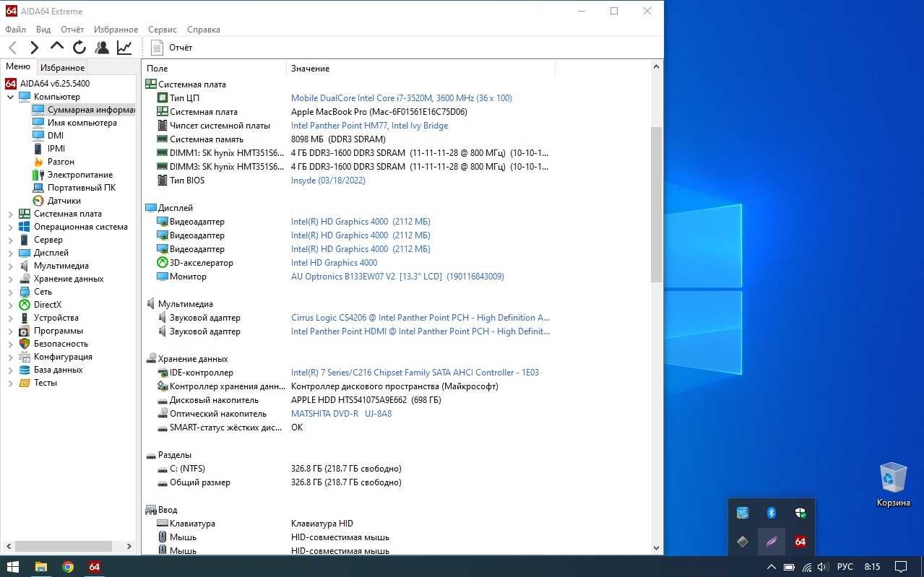Go forward with the right arrow toolbar icon
This screenshot has height=577, width=924.
point(34,48)
